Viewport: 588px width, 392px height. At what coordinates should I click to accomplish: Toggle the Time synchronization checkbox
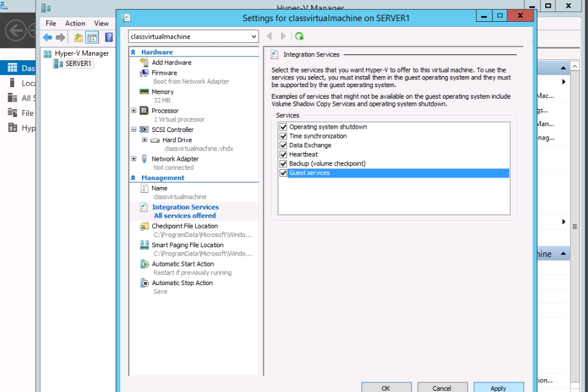tap(283, 136)
